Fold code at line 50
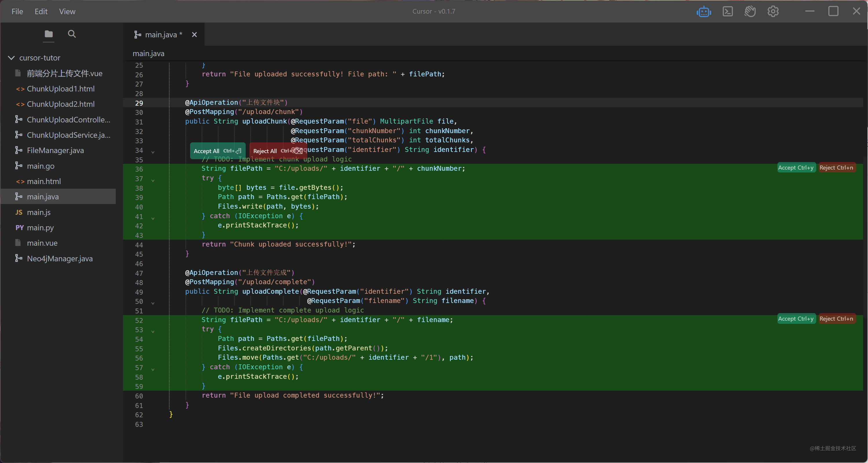This screenshot has height=463, width=868. pyautogui.click(x=153, y=303)
